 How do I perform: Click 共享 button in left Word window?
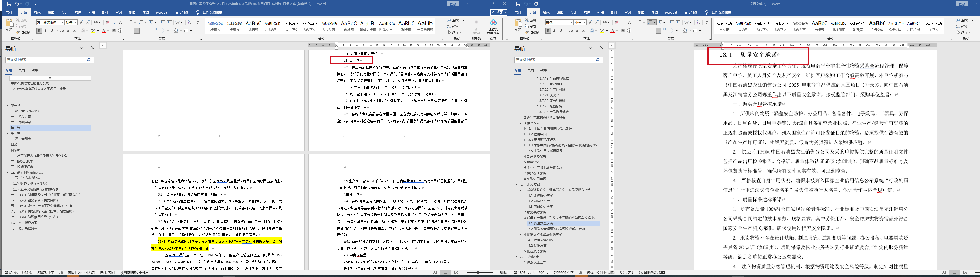498,12
